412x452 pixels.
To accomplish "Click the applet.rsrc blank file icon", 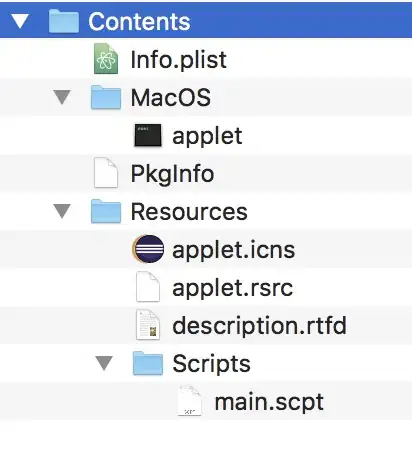I will (148, 287).
